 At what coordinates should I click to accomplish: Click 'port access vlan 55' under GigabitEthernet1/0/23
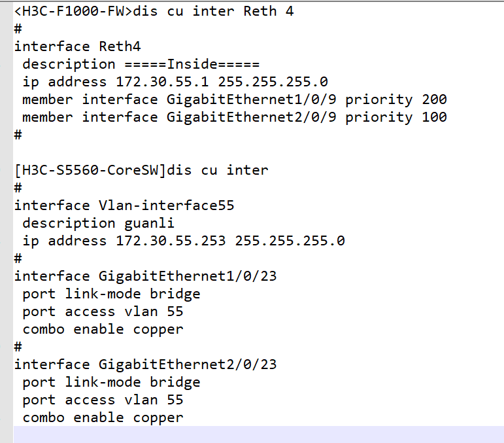[x=103, y=311]
